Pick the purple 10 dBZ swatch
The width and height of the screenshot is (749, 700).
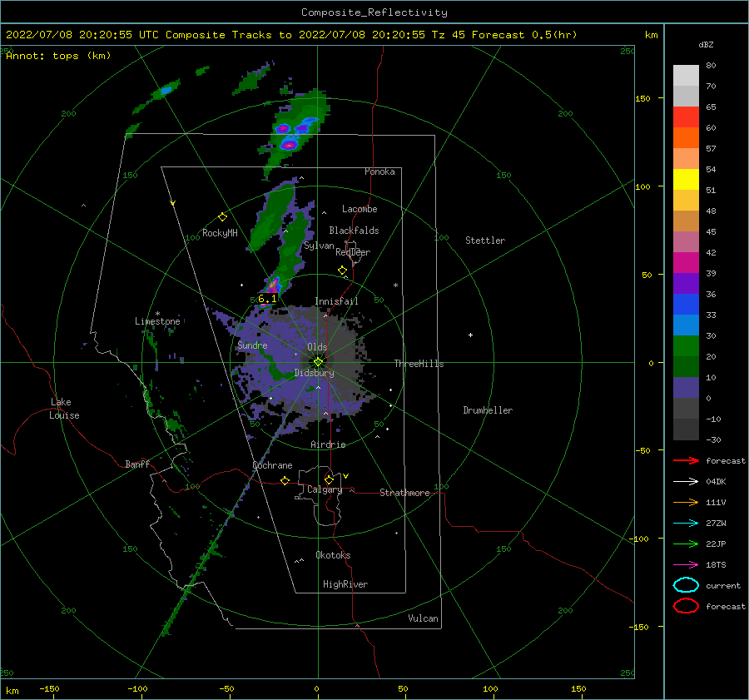point(686,388)
